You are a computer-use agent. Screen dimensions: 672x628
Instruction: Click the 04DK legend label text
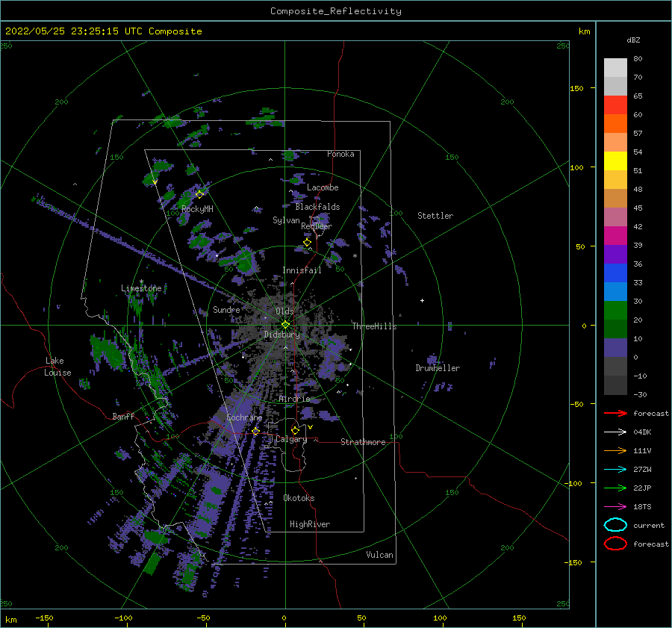pyautogui.click(x=642, y=432)
